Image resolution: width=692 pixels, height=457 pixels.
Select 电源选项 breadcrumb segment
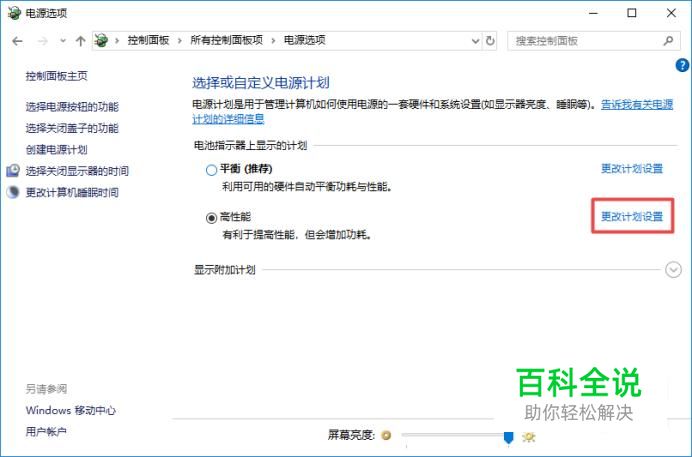[x=305, y=41]
